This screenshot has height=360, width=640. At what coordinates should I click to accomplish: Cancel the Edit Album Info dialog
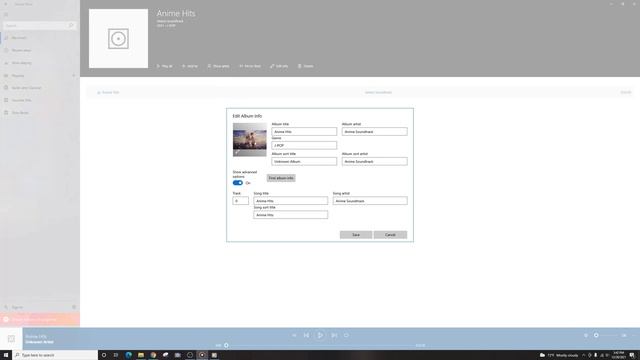[390, 235]
